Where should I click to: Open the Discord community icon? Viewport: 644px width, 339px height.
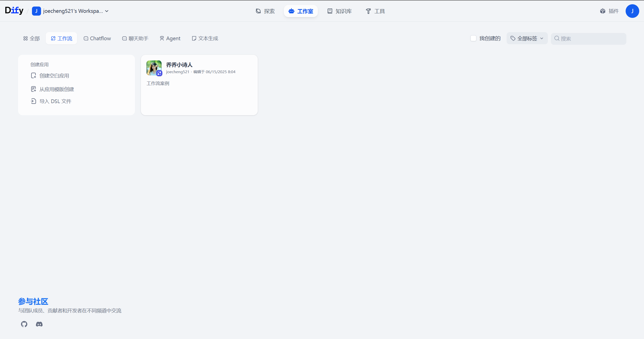point(39,324)
